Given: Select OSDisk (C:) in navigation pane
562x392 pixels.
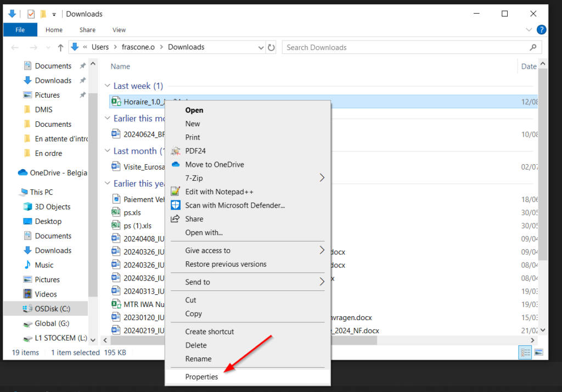Looking at the screenshot, I should (x=53, y=309).
